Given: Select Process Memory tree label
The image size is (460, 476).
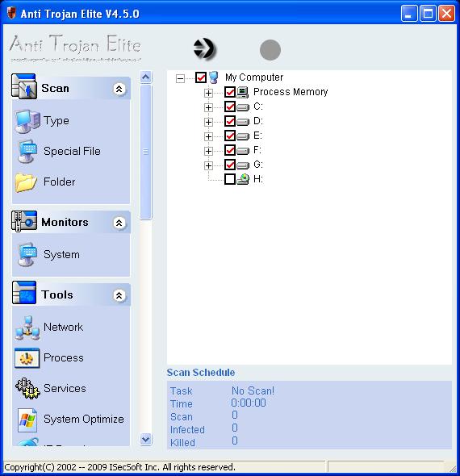Looking at the screenshot, I should 291,92.
